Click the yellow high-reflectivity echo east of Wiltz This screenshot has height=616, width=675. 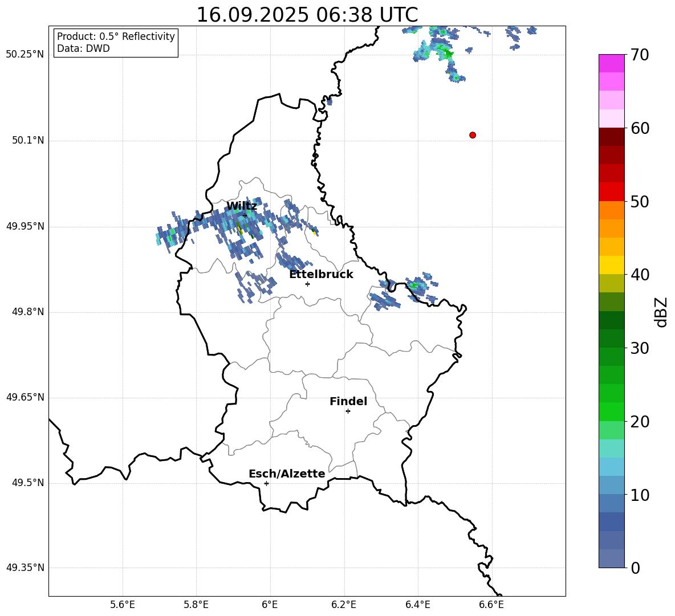(x=314, y=232)
